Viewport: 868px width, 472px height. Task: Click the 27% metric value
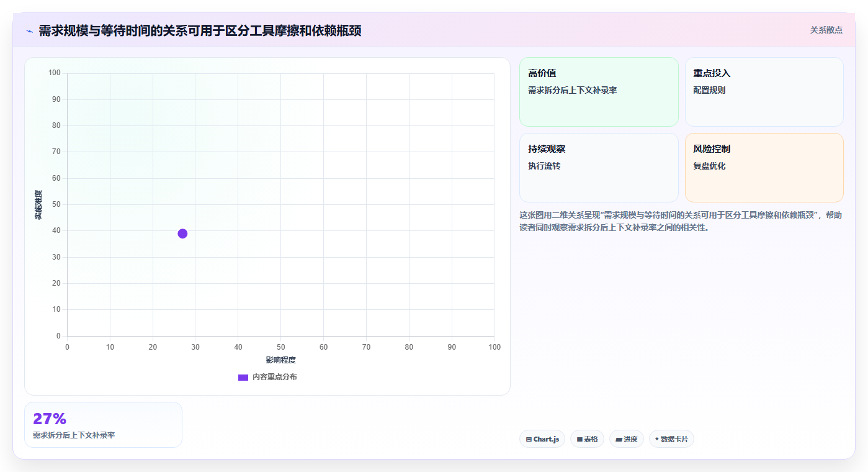[x=50, y=419]
